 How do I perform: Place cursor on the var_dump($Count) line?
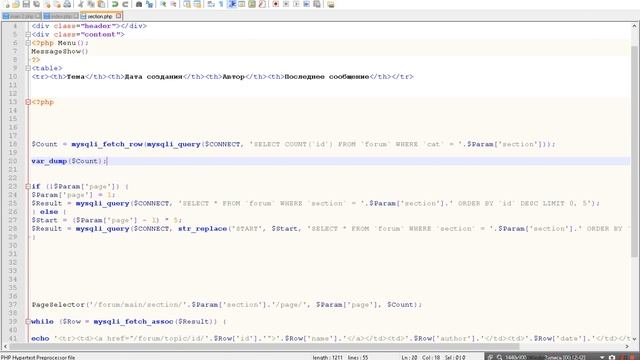(x=330, y=161)
